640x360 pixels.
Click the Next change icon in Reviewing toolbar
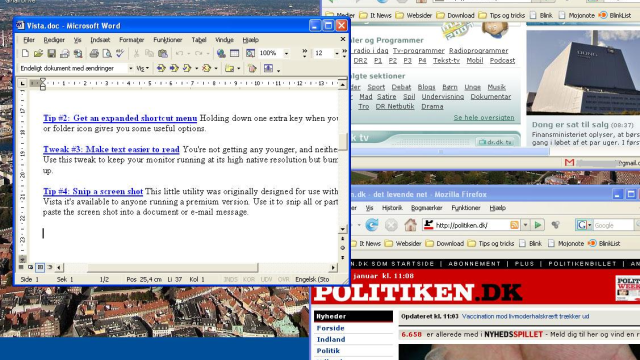174,68
